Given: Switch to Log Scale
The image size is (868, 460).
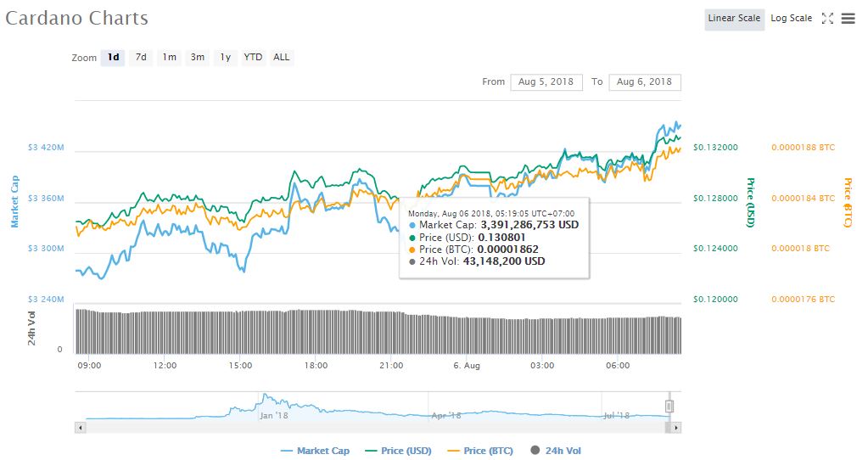Looking at the screenshot, I should coord(791,18).
